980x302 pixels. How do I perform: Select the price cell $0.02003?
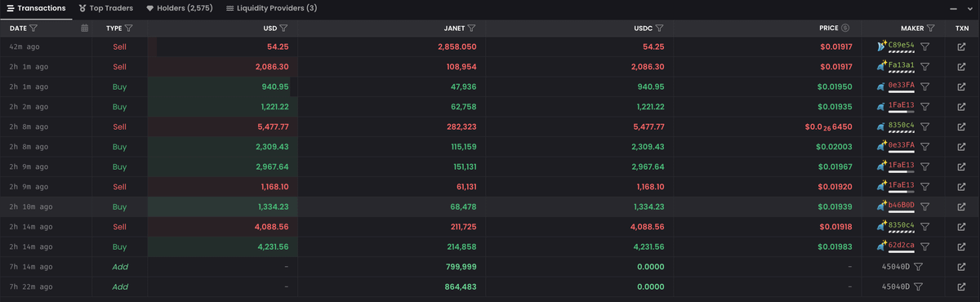[834, 147]
